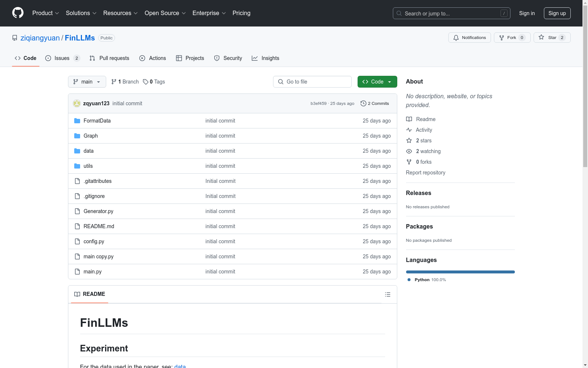Click the repository icon beside ziqiangyuan
The width and height of the screenshot is (588, 368).
click(x=15, y=38)
